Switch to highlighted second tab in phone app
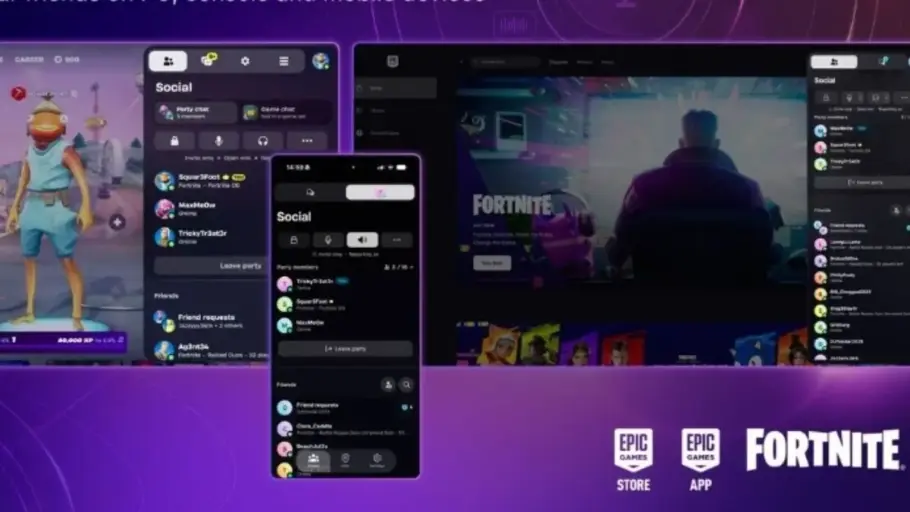This screenshot has width=910, height=512. coord(380,192)
